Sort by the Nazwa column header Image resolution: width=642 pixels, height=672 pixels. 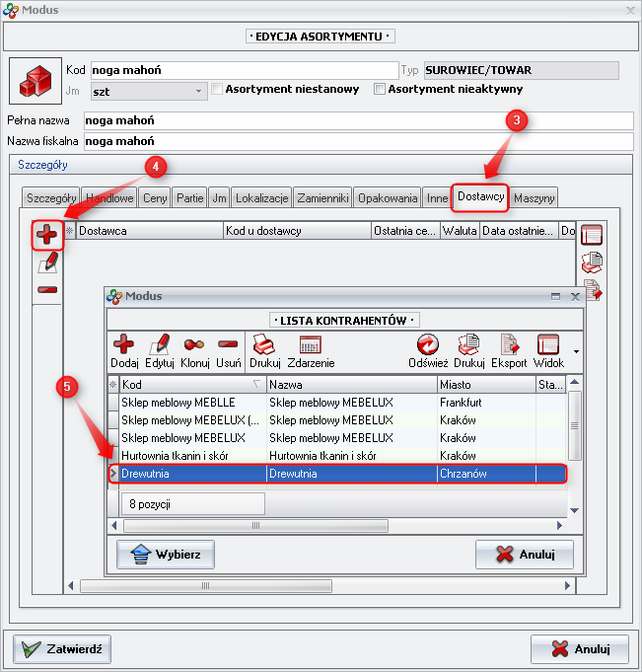point(352,385)
